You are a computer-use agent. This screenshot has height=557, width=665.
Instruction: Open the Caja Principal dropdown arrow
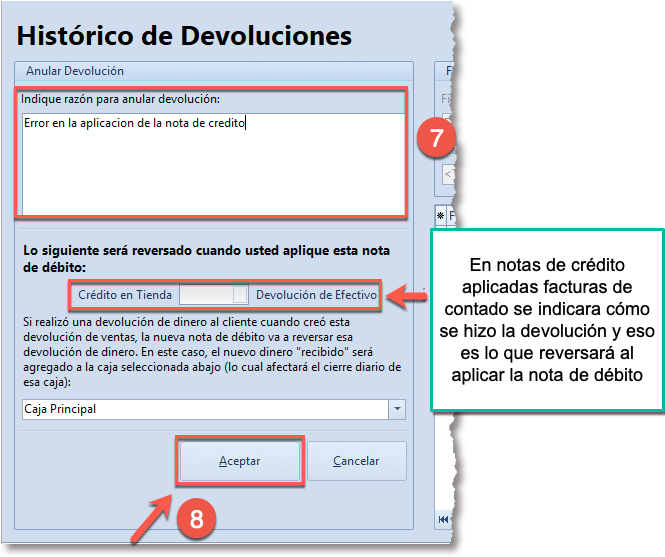(397, 409)
